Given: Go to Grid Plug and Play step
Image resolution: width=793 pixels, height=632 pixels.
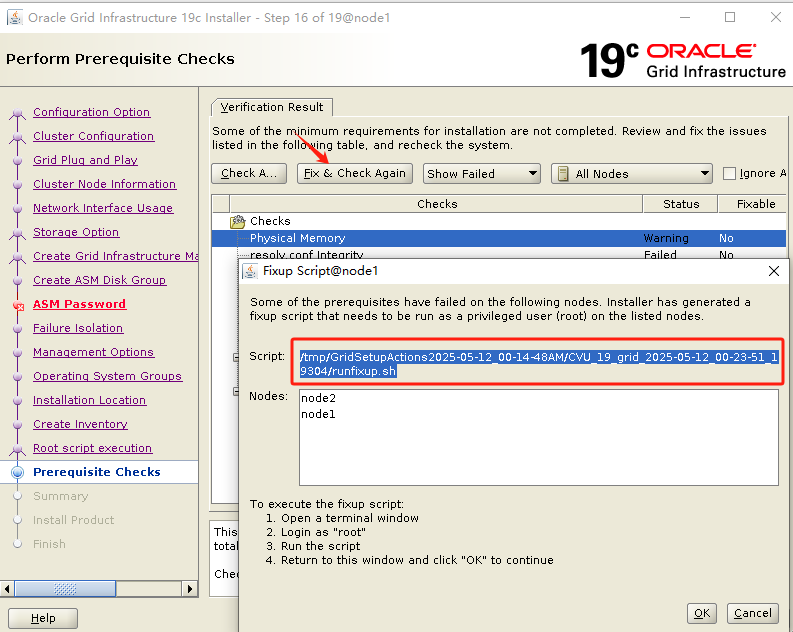Looking at the screenshot, I should [x=85, y=160].
